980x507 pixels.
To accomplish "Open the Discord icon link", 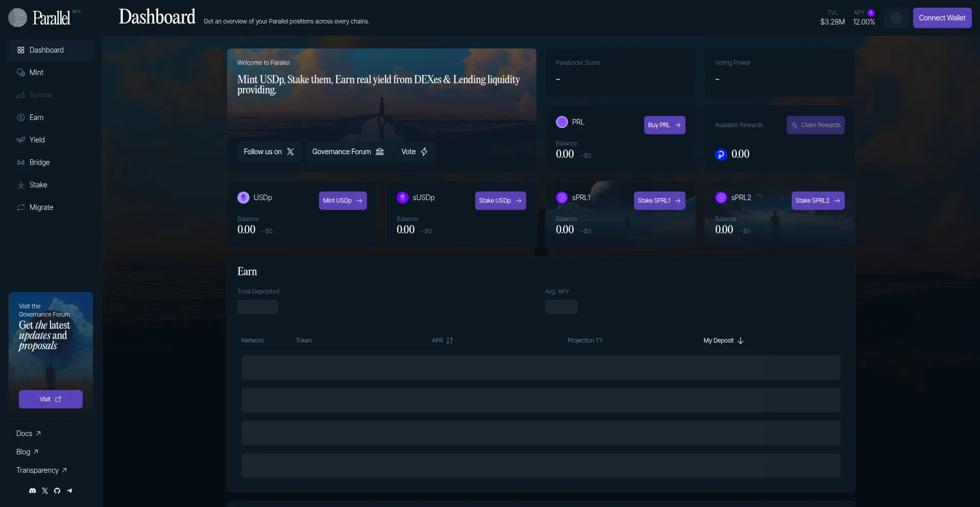I will click(33, 491).
